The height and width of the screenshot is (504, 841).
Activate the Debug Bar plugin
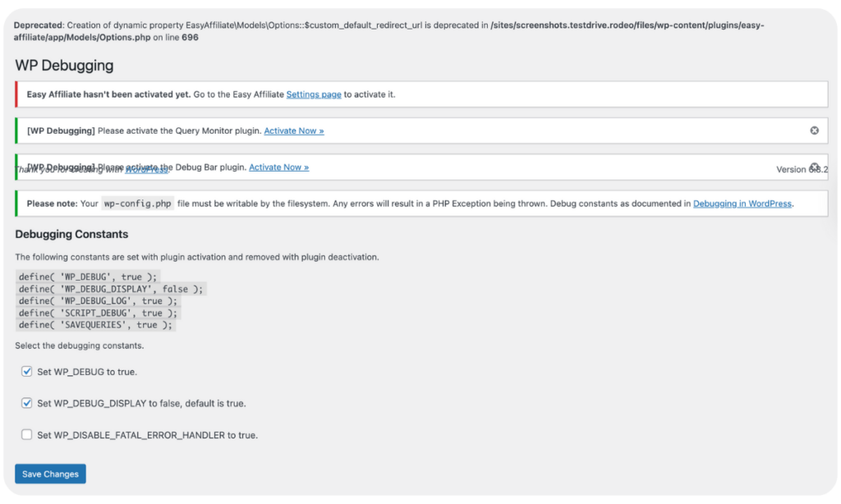[278, 167]
